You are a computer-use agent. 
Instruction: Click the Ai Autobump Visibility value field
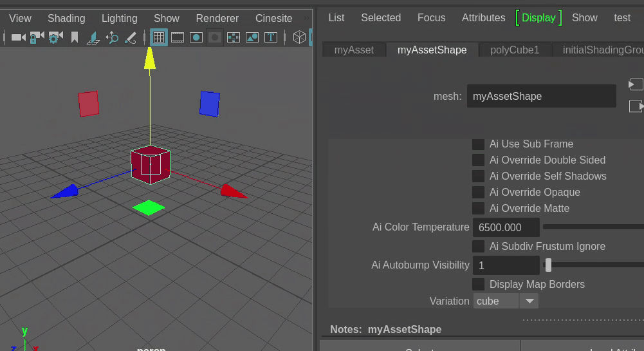tap(506, 265)
